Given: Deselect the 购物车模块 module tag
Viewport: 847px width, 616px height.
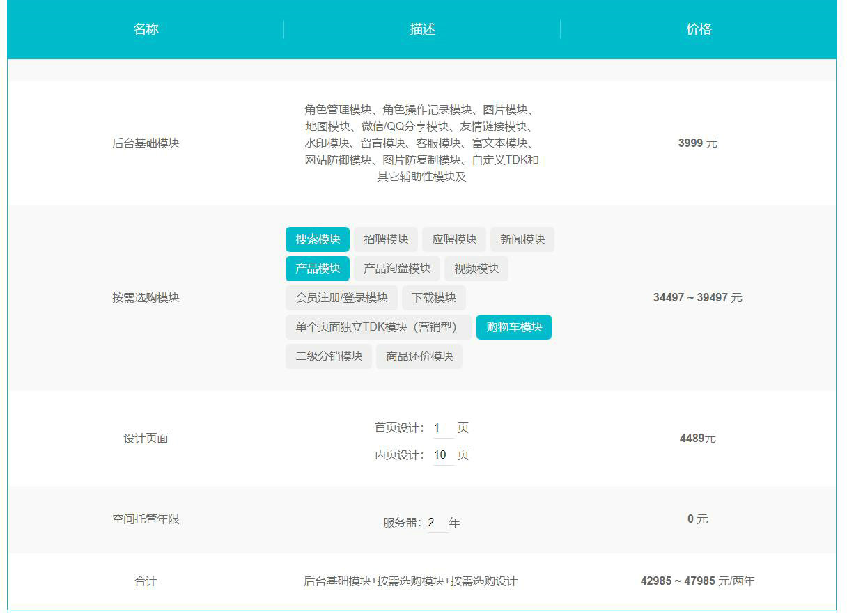Looking at the screenshot, I should [514, 327].
